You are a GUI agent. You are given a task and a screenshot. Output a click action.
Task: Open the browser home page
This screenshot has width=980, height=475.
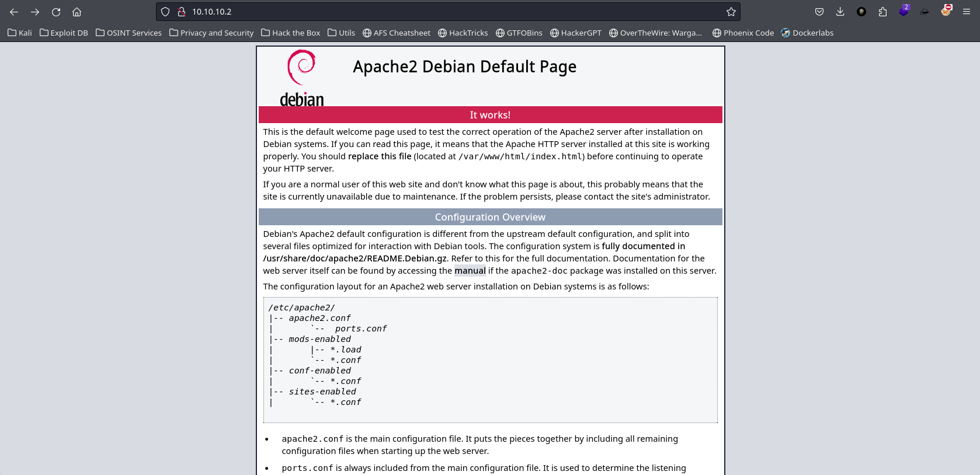click(x=77, y=12)
